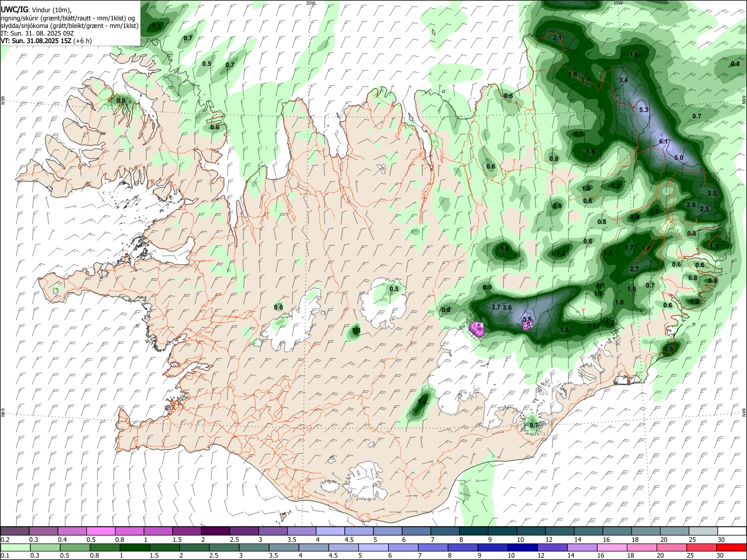The width and height of the screenshot is (747, 560).
Task: Select the rigning/skúrir legend description line
Action: (x=68, y=17)
